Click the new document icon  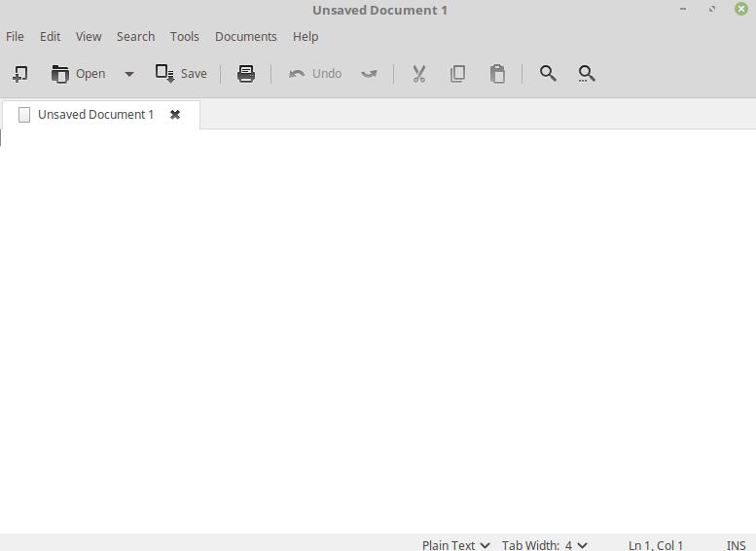[19, 74]
